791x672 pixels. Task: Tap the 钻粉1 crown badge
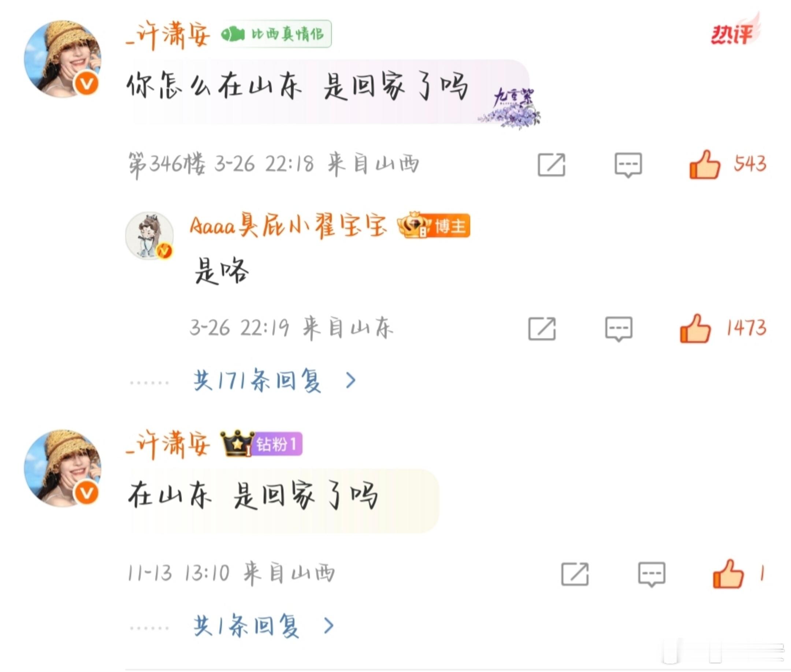(x=261, y=444)
